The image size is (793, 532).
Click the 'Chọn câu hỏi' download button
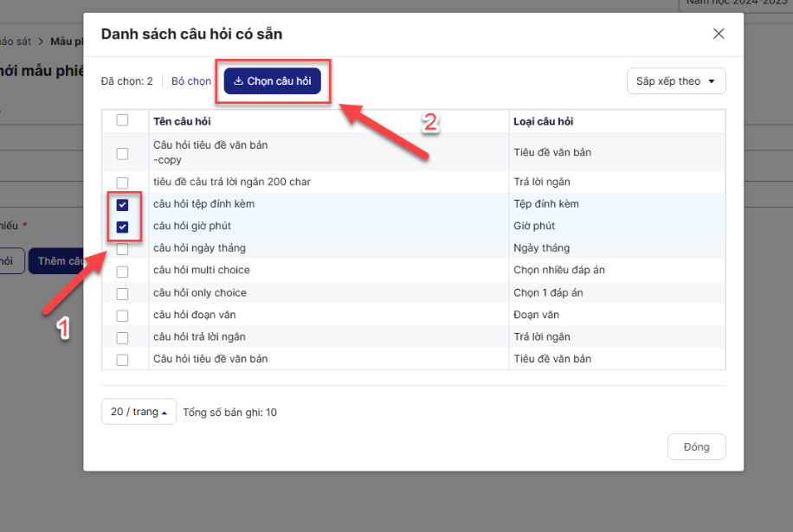coord(273,81)
